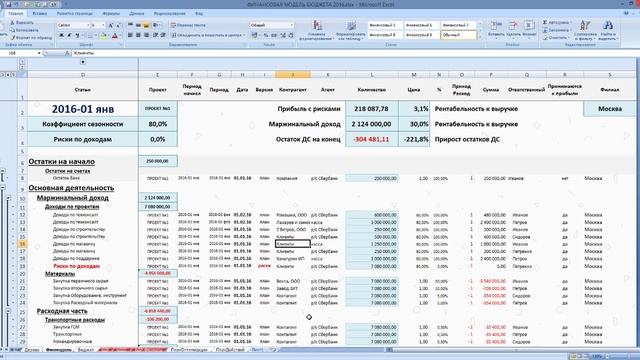Click the Delete cells (Удалить) button
The width and height of the screenshot is (640, 360).
[513, 29]
